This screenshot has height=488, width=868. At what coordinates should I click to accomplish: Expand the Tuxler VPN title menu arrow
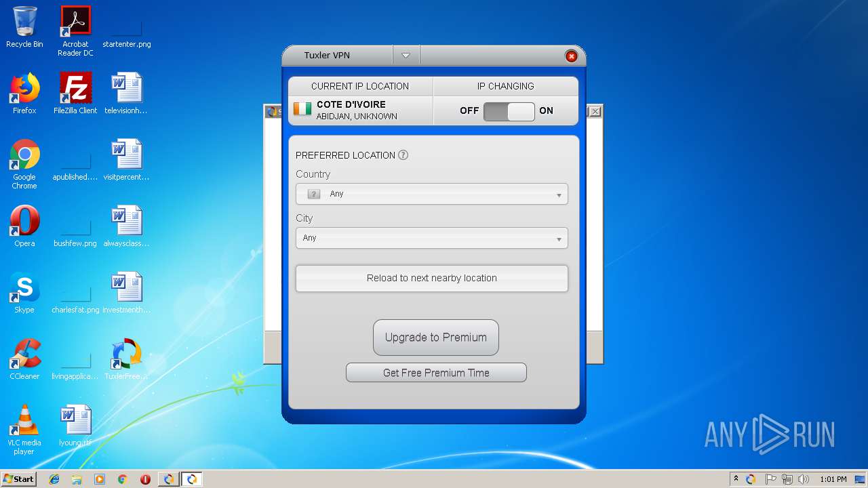[x=406, y=56]
